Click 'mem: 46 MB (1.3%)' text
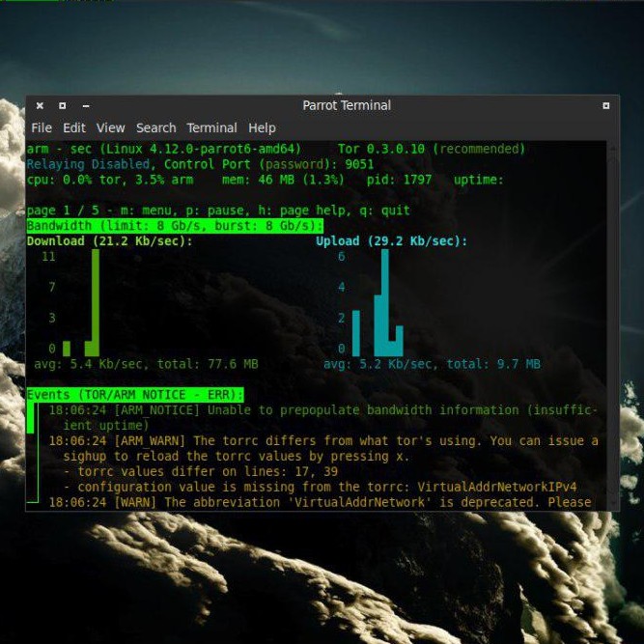This screenshot has width=644, height=644. [x=283, y=180]
